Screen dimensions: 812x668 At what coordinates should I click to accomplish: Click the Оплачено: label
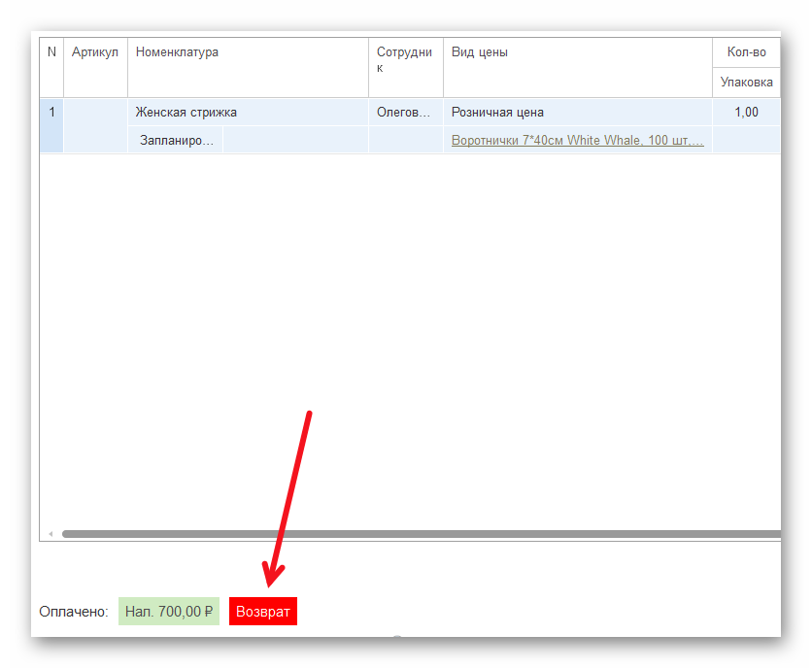(74, 612)
